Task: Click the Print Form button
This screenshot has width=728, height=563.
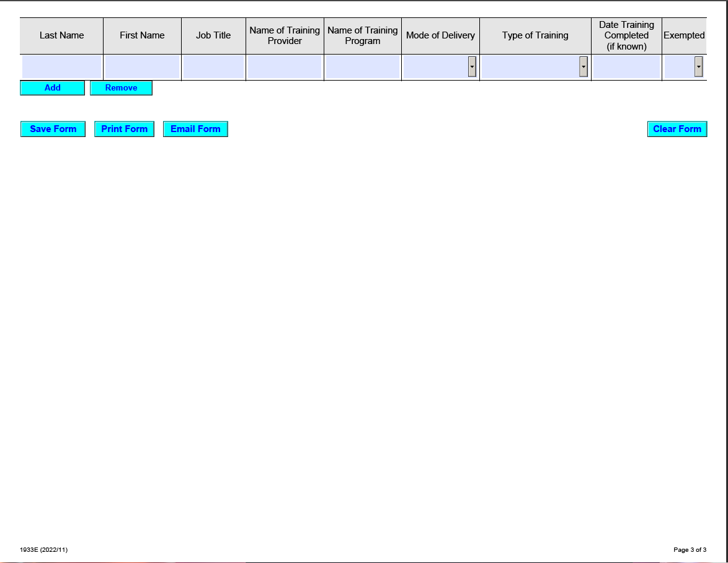Action: click(124, 129)
